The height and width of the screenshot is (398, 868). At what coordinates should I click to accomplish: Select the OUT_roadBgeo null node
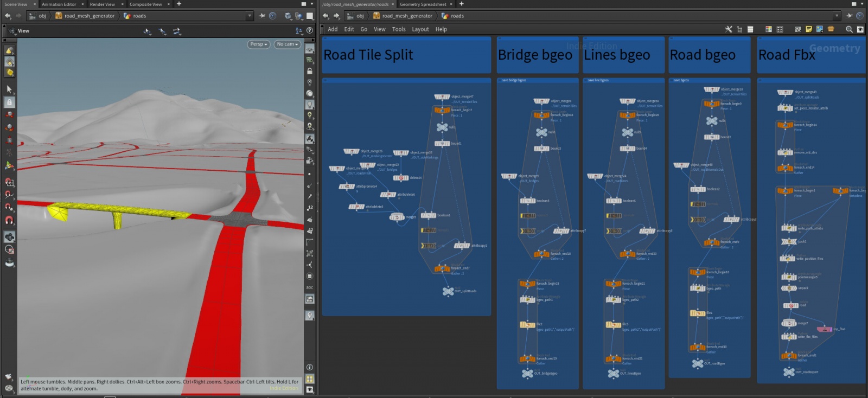tap(698, 363)
